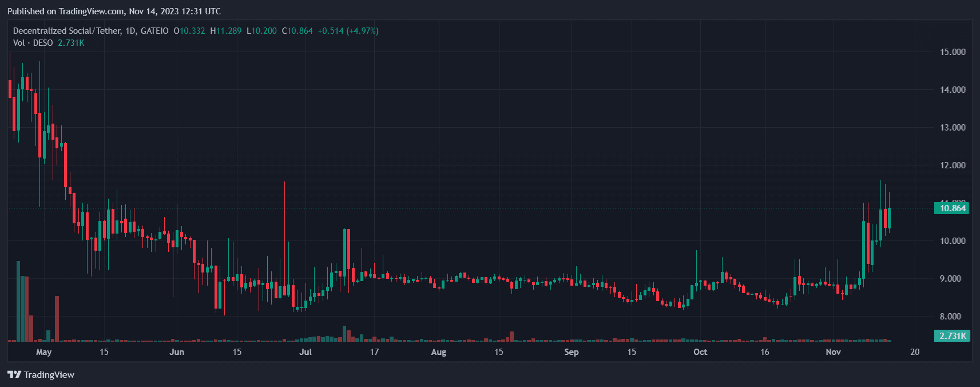Viewport: 980px width, 387px height.
Task: Select the 2.731K volume tag on price axis
Action: pyautogui.click(x=953, y=336)
